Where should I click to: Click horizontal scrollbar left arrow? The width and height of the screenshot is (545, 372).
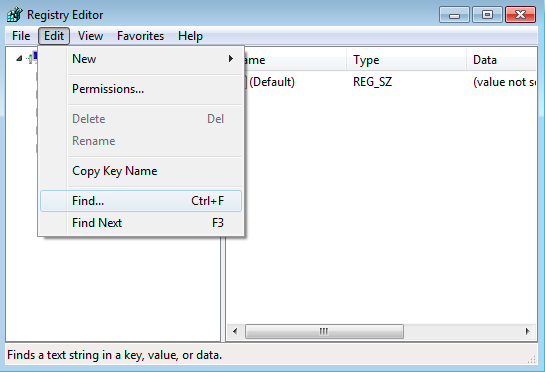point(235,331)
